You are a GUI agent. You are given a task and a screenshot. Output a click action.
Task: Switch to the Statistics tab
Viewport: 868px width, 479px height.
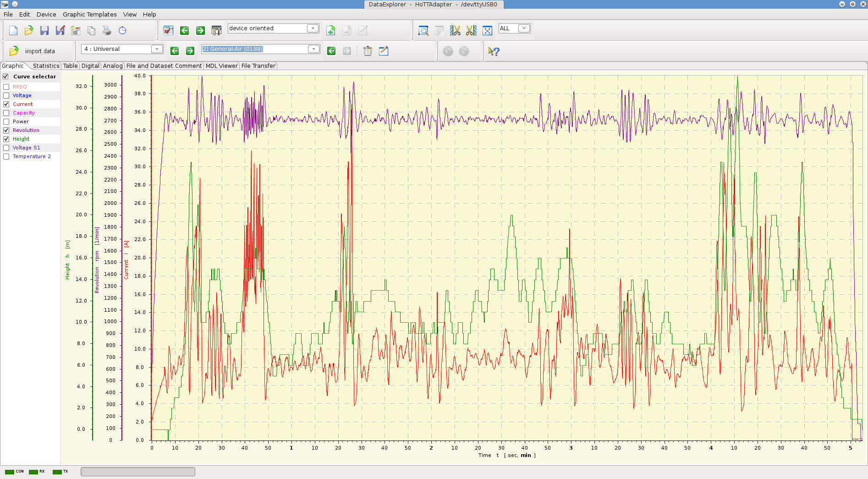[x=46, y=66]
